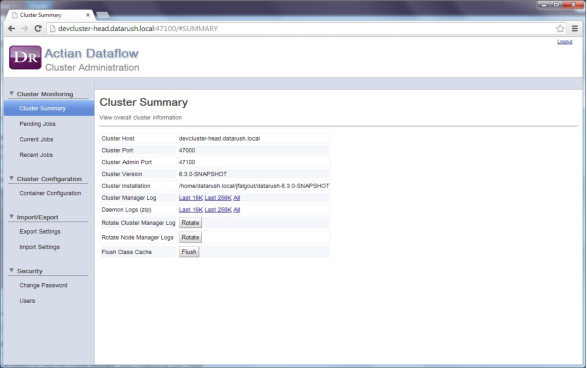Open a new browser tab
Image resolution: width=587 pixels, height=369 pixels.
click(103, 15)
